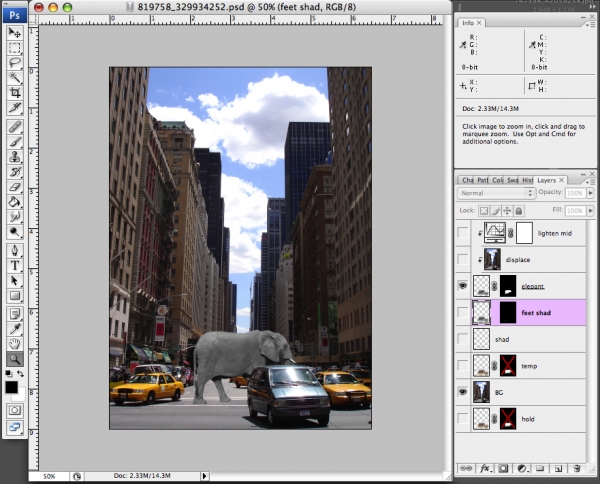Switch to the History tab
The height and width of the screenshot is (484, 600).
[527, 180]
